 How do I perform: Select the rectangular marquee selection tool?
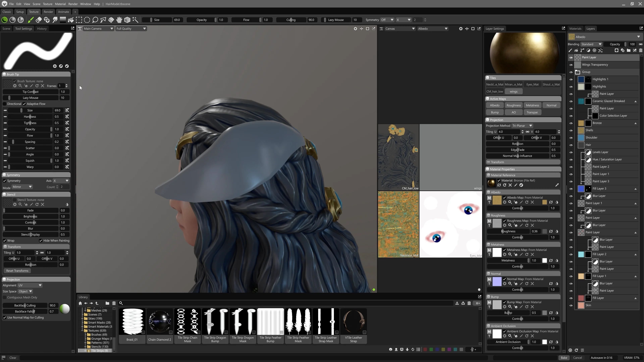pos(79,20)
